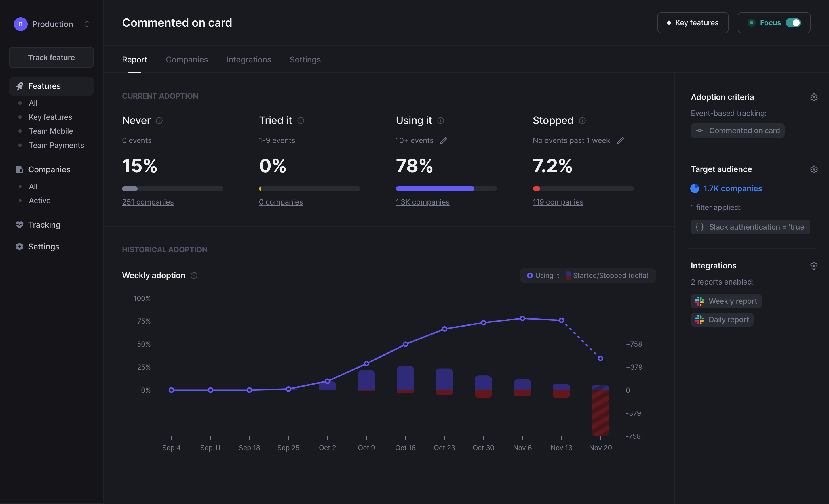Image resolution: width=829 pixels, height=504 pixels.
Task: Expand the Companies sidebar section
Action: (x=49, y=169)
